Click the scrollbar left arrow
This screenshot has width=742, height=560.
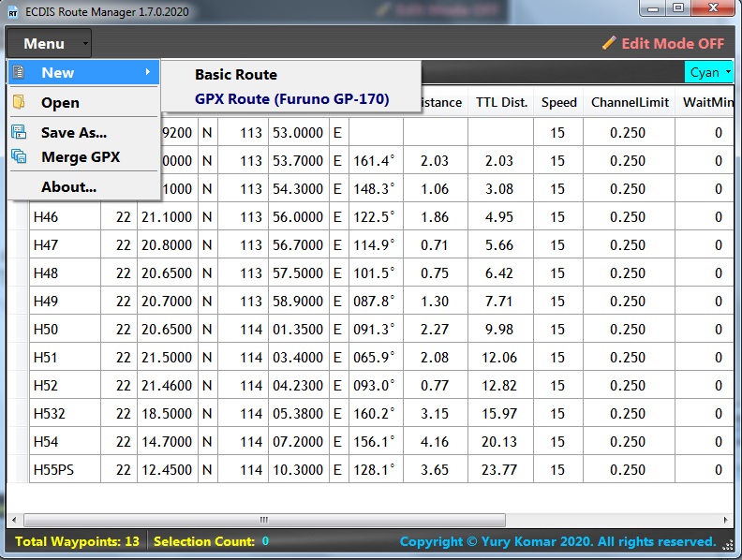pyautogui.click(x=14, y=520)
